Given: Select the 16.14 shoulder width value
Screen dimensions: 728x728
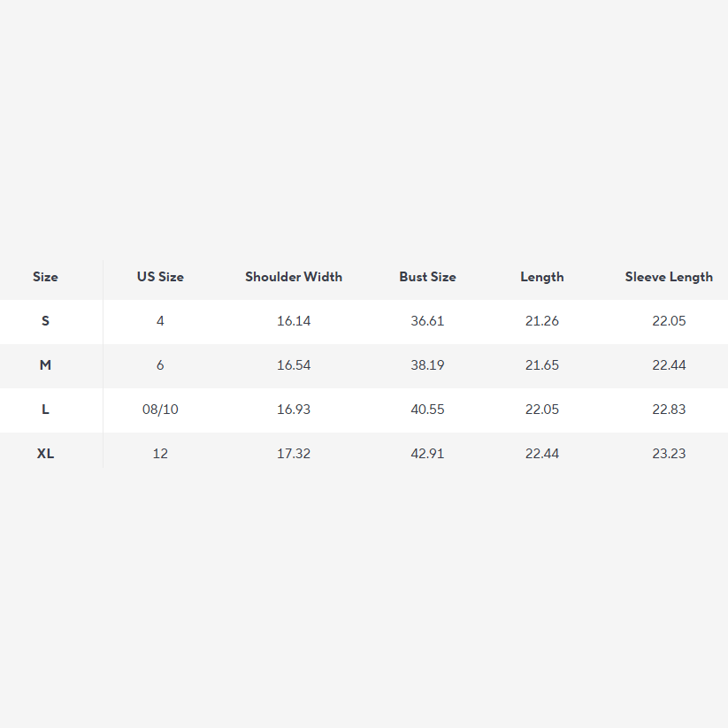Looking at the screenshot, I should point(294,321).
